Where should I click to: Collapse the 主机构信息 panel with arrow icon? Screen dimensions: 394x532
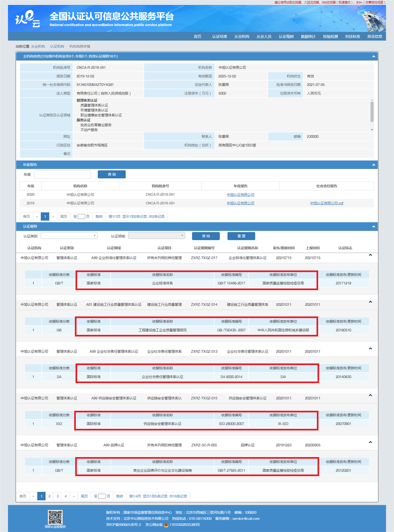[373, 57]
